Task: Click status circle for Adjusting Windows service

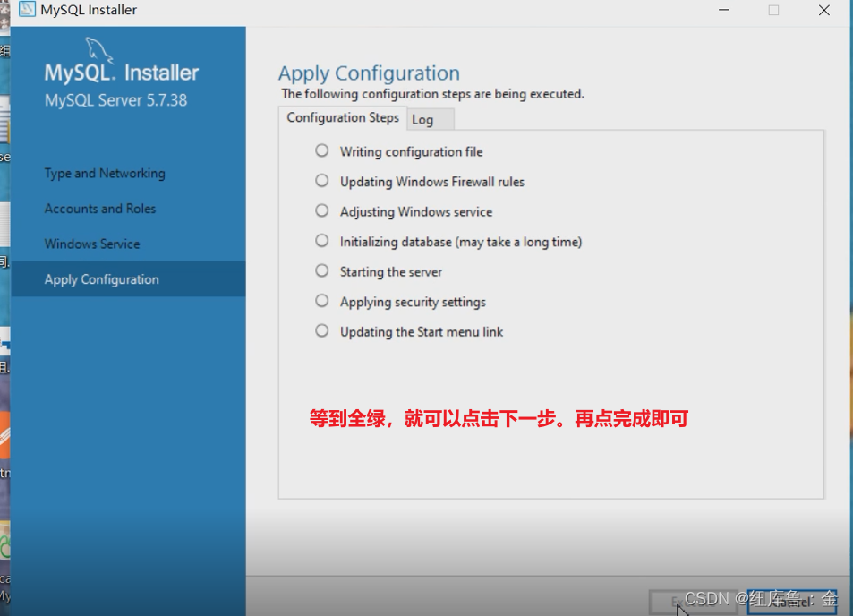Action: (322, 210)
